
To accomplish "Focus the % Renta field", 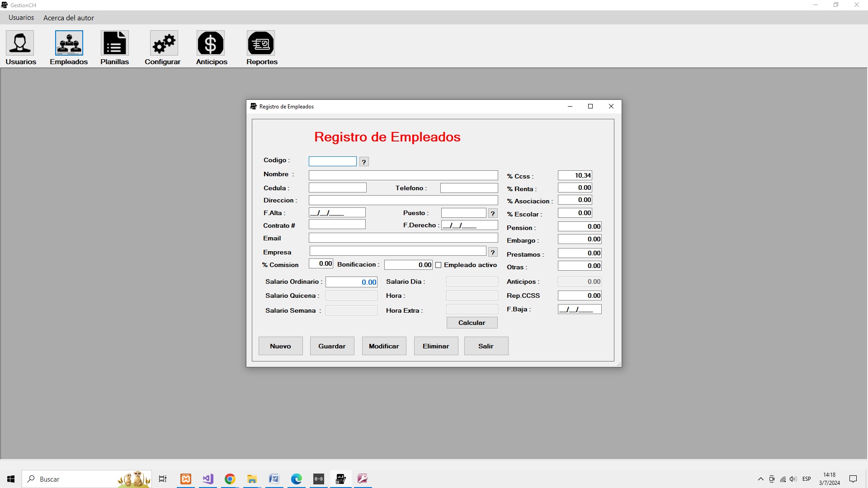I will [575, 188].
